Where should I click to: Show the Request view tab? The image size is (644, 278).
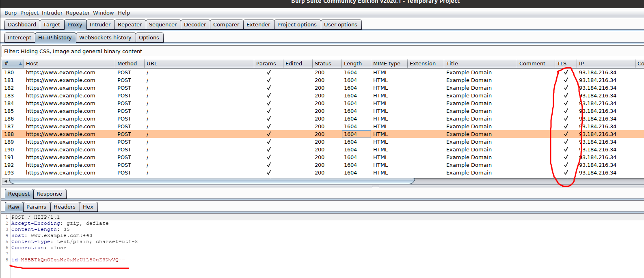pos(19,194)
